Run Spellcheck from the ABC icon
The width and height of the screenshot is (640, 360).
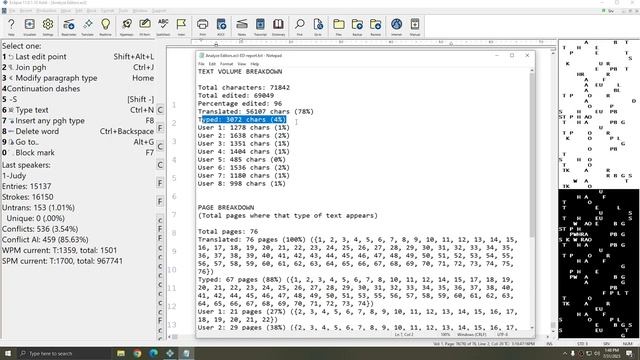pyautogui.click(x=163, y=27)
